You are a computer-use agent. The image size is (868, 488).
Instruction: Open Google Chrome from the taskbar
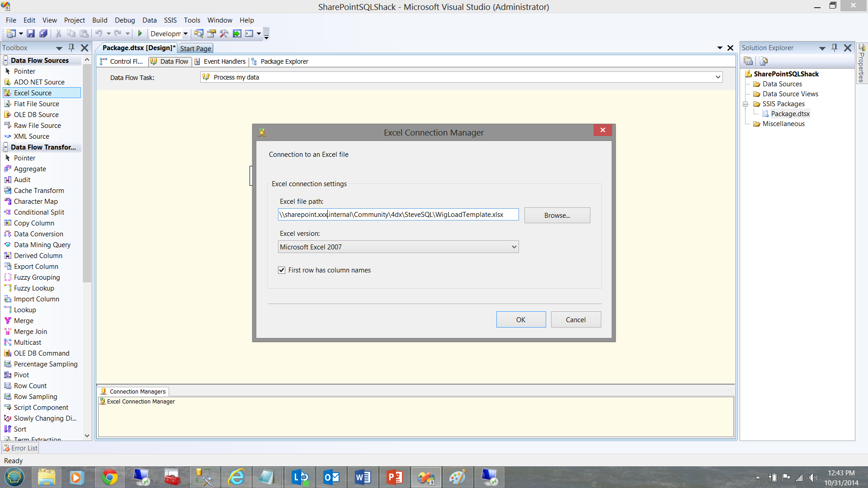(x=109, y=477)
